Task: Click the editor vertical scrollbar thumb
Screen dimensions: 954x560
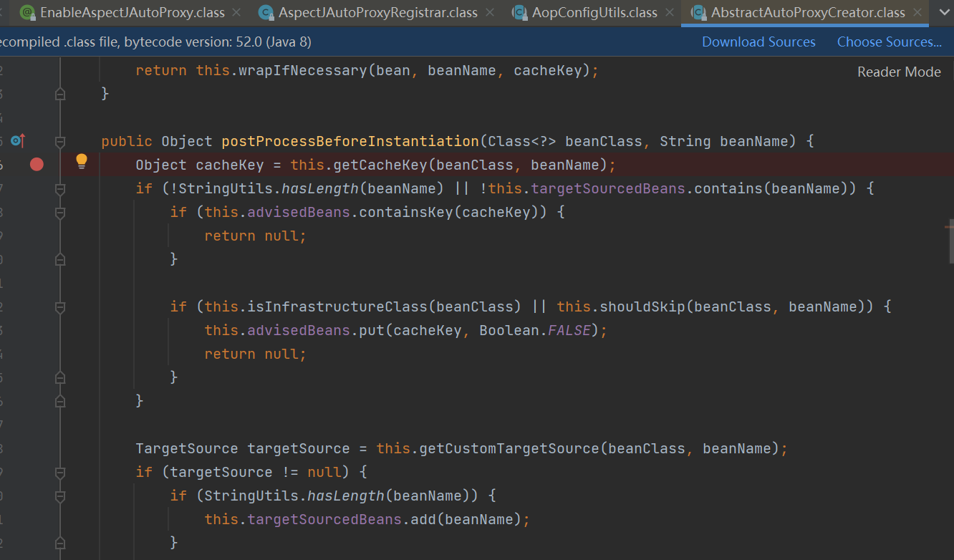Action: 950,240
